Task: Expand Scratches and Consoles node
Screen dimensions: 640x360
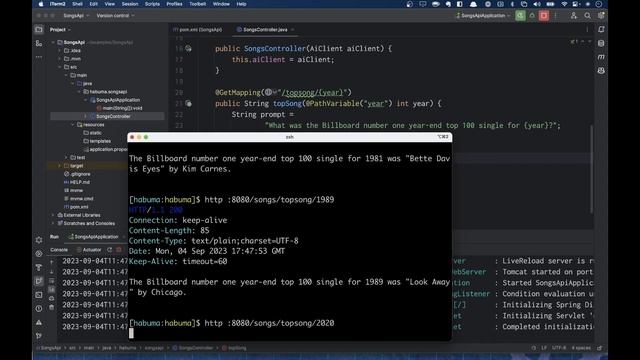Action: click(x=53, y=223)
